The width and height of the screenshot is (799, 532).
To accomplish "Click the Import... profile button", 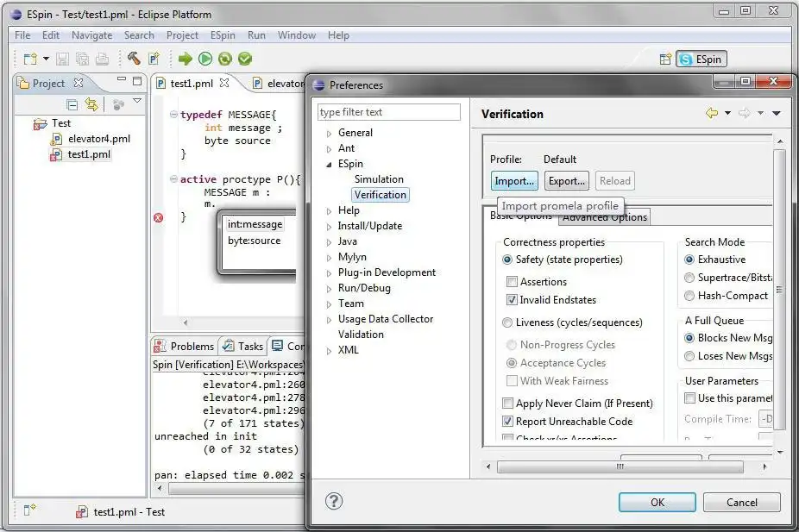I will click(514, 181).
